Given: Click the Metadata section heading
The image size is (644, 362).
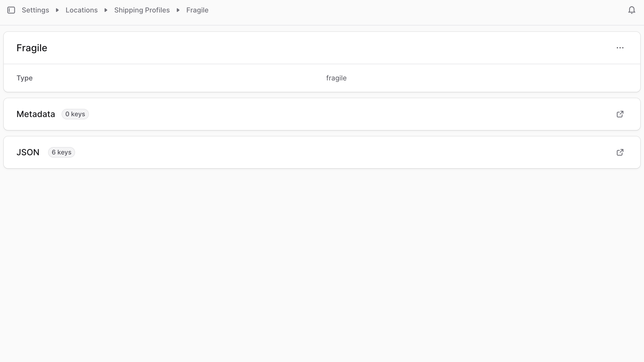Looking at the screenshot, I should (36, 114).
